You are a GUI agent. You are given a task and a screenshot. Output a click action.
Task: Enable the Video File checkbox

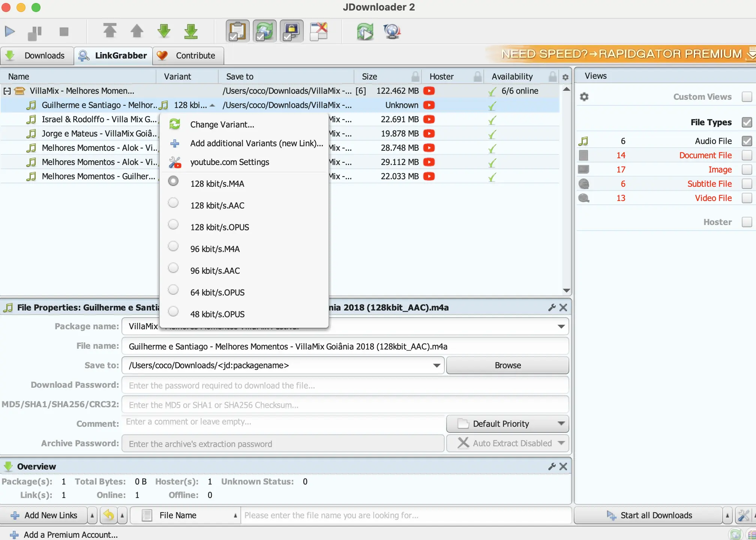click(747, 198)
